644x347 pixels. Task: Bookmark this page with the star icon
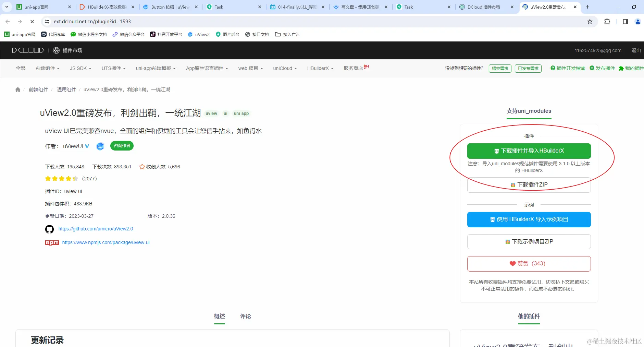tap(590, 22)
